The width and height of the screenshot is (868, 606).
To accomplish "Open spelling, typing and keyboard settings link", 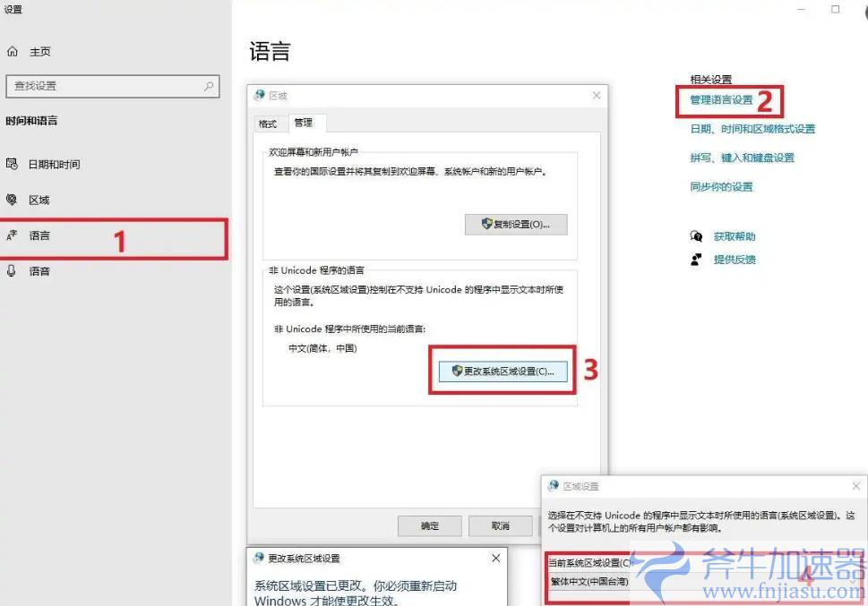I will pyautogui.click(x=742, y=158).
